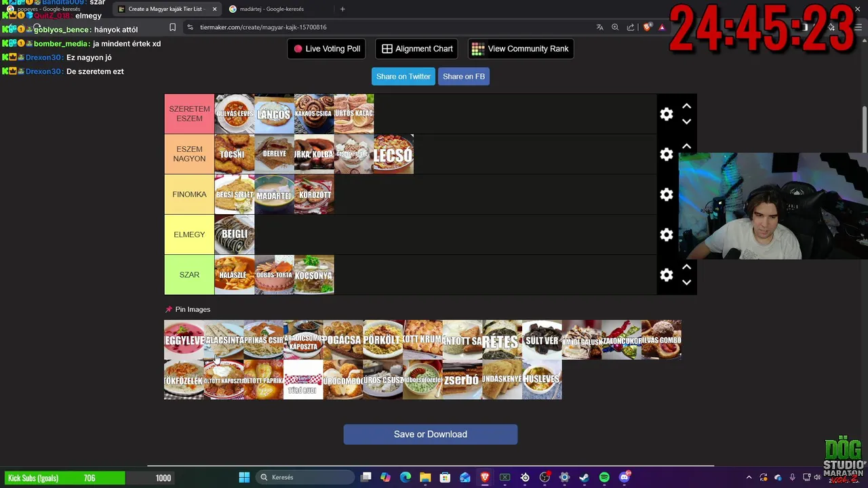Move SZAR tier up with arrow

coord(686,267)
